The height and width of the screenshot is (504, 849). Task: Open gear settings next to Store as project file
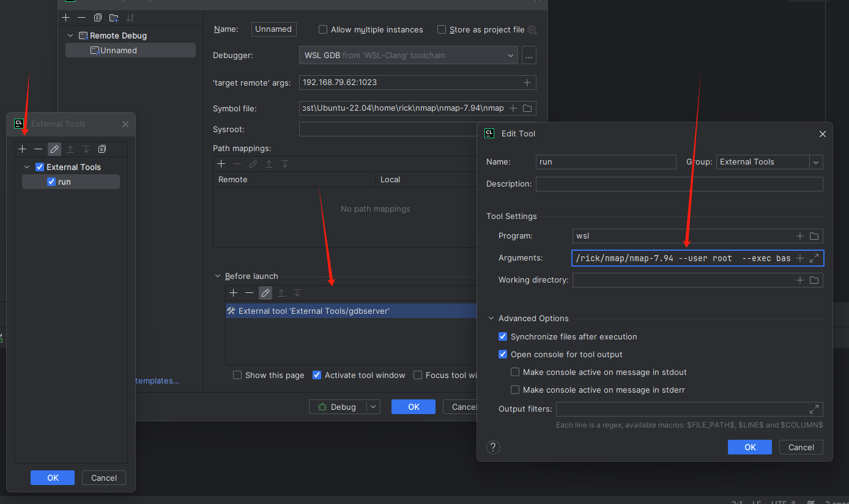point(532,29)
